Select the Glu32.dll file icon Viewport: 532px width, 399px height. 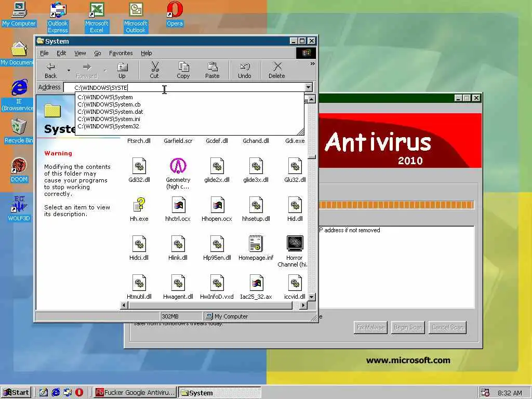click(295, 166)
